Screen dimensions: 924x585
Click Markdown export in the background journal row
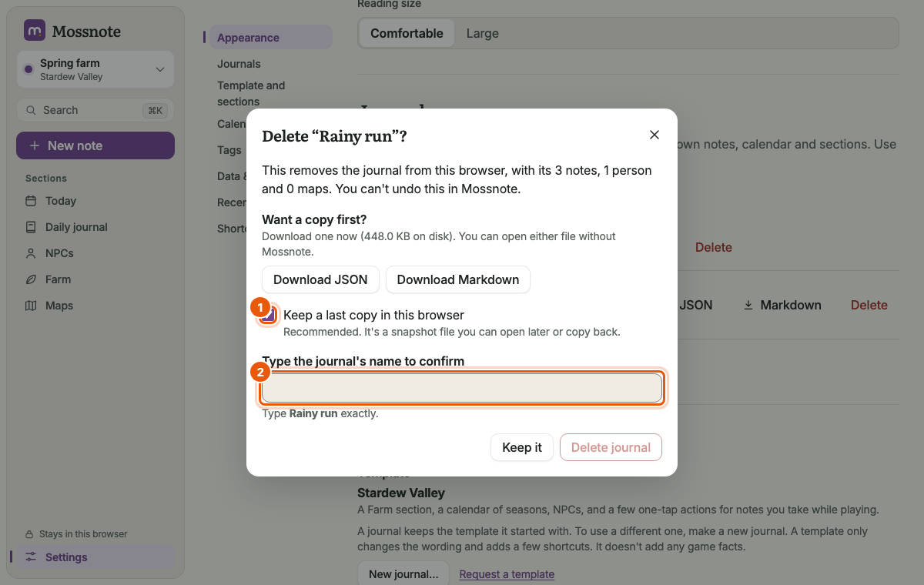pos(782,305)
